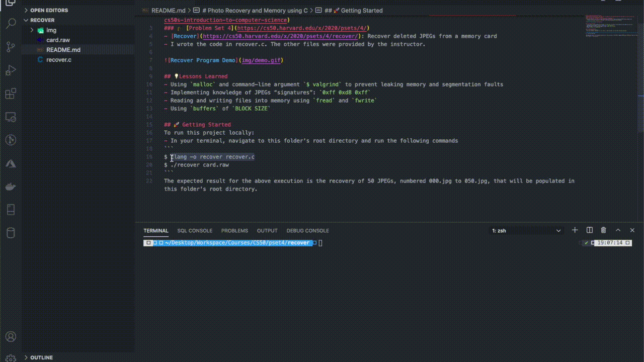Click the 'The expected result' paragraph
The image size is (644, 362).
pos(369,185)
